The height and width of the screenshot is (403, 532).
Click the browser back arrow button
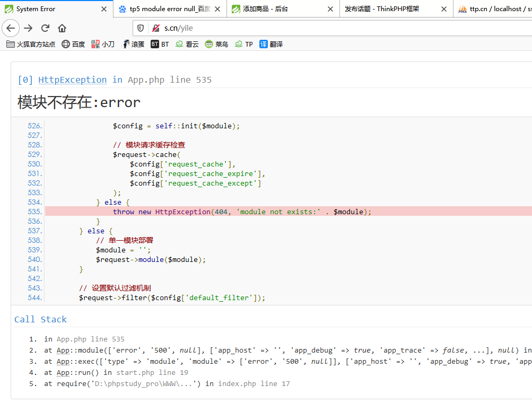[11, 28]
